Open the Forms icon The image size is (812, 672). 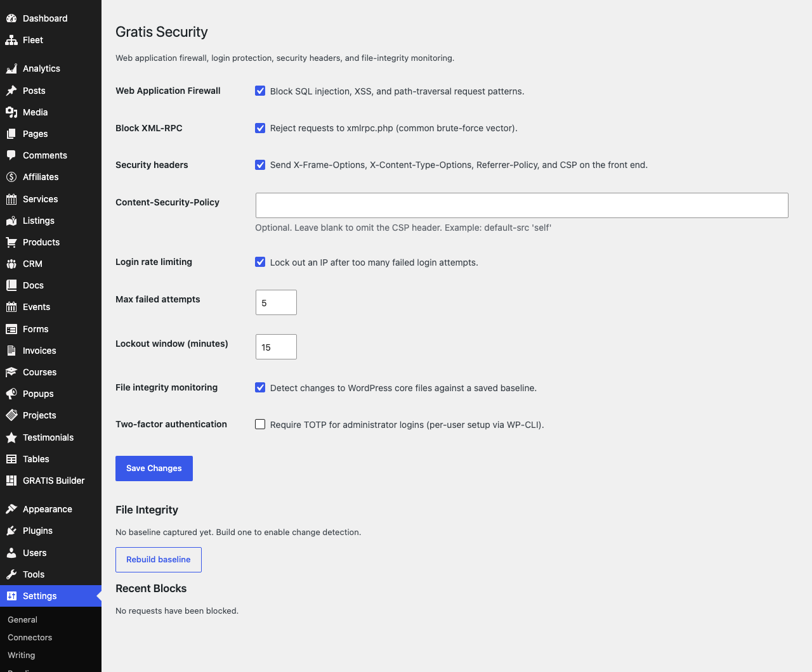(x=11, y=329)
